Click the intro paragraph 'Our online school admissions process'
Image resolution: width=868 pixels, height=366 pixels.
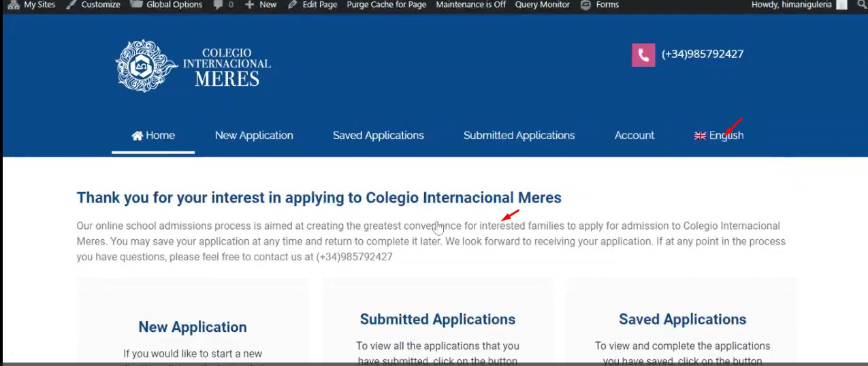431,241
